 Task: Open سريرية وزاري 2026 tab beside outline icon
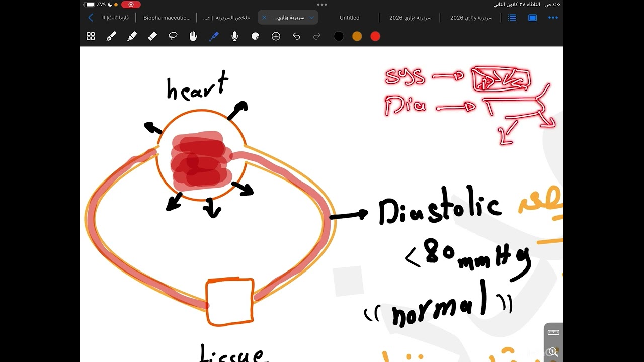click(471, 18)
